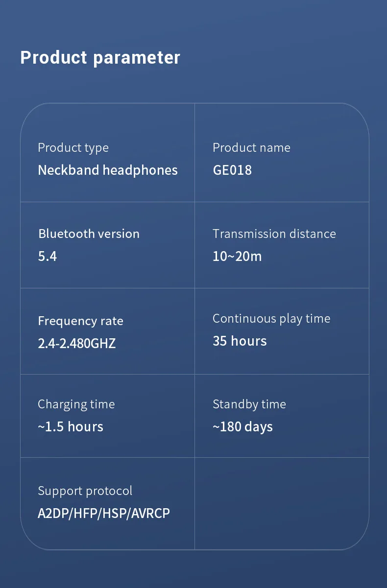Click the 35 hours play time value
Viewport: 387px width, 588px height.
click(240, 341)
